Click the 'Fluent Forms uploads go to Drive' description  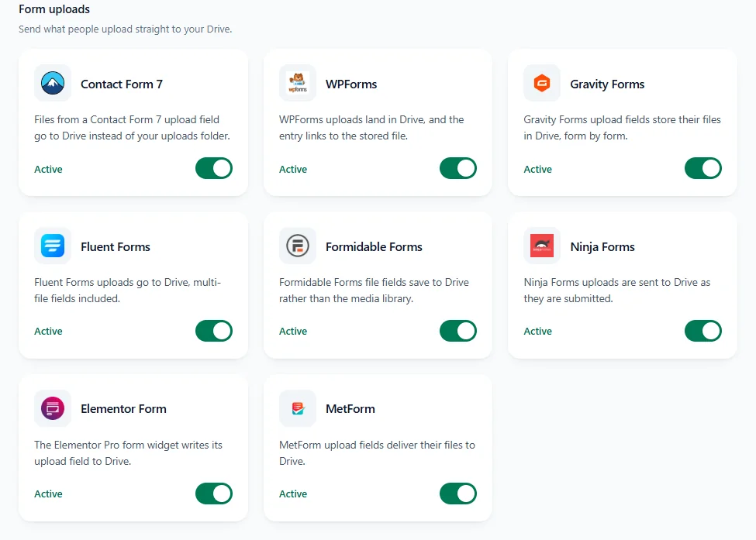pyautogui.click(x=127, y=291)
